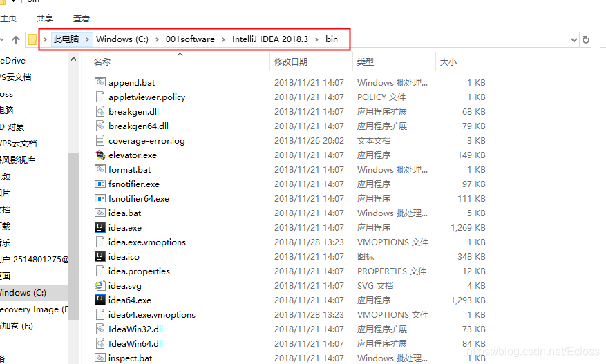Click the fsnotifier.exe icon
The height and width of the screenshot is (364, 606).
click(x=100, y=184)
